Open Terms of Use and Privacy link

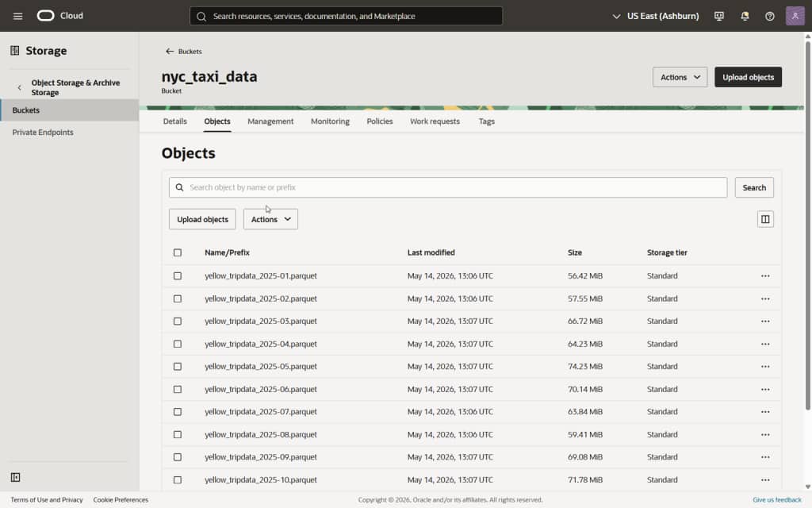(x=47, y=500)
